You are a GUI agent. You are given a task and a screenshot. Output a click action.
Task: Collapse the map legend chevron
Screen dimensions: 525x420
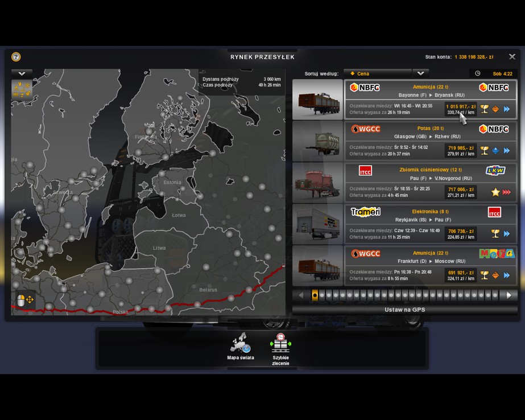pyautogui.click(x=22, y=74)
